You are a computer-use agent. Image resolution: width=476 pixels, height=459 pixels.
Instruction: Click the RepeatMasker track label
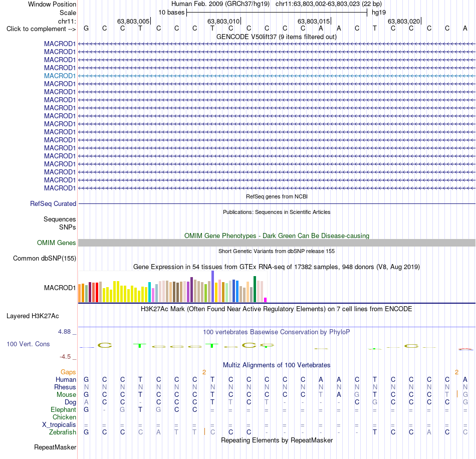tap(55, 447)
